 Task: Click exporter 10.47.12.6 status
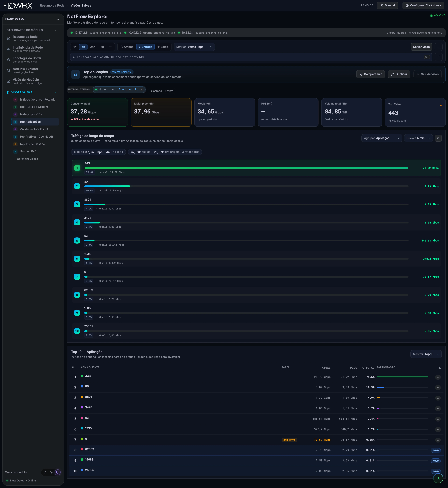pyautogui.click(x=96, y=33)
